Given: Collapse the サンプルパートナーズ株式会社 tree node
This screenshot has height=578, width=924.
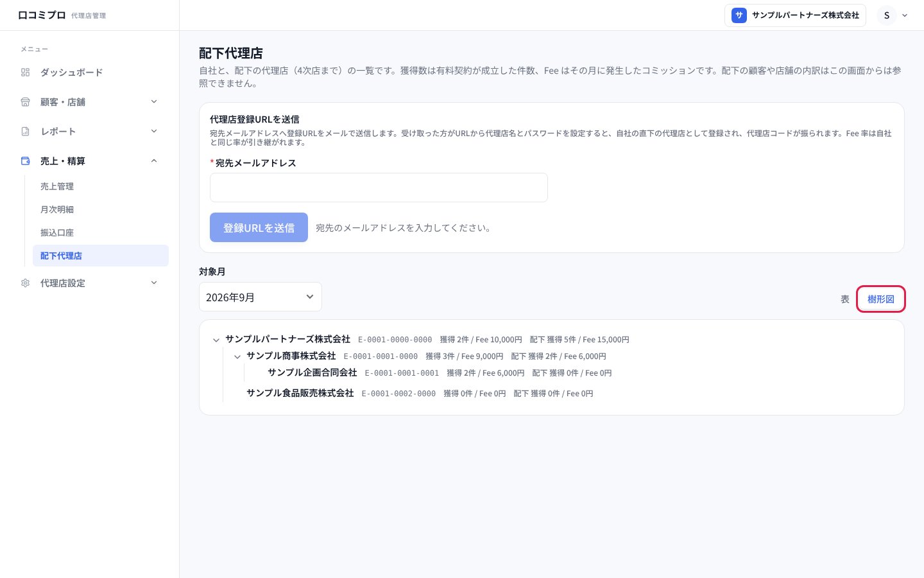Looking at the screenshot, I should [216, 340].
